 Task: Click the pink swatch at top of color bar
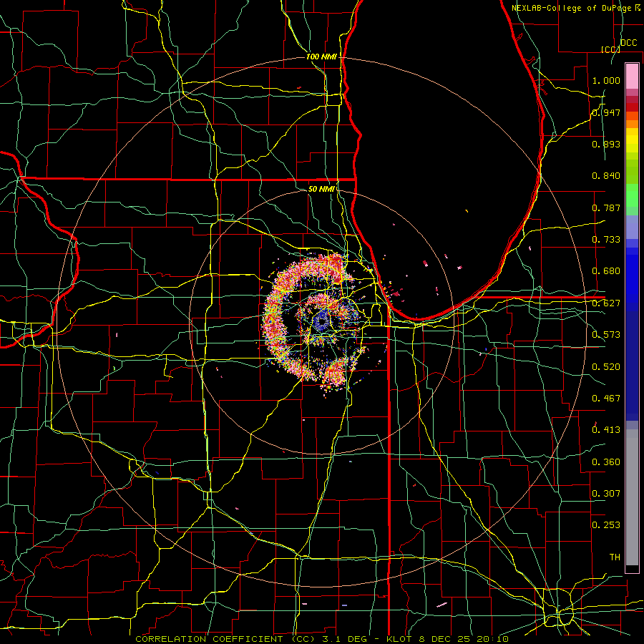[632, 76]
